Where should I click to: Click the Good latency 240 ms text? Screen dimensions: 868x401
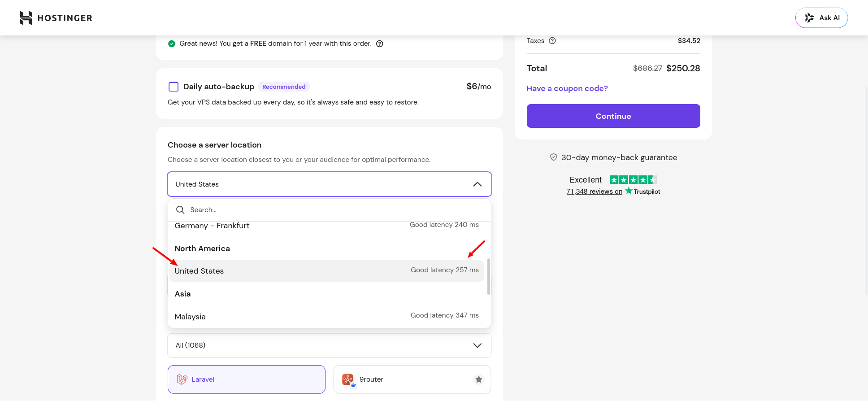(x=444, y=225)
